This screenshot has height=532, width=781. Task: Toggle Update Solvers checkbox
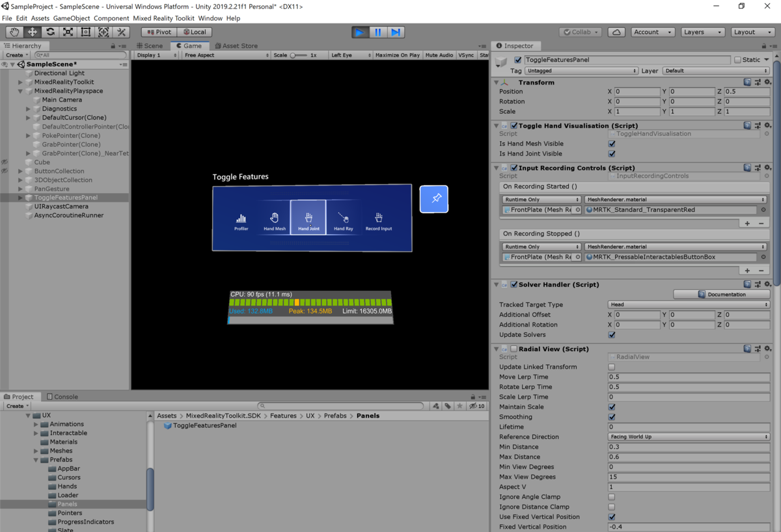click(612, 335)
